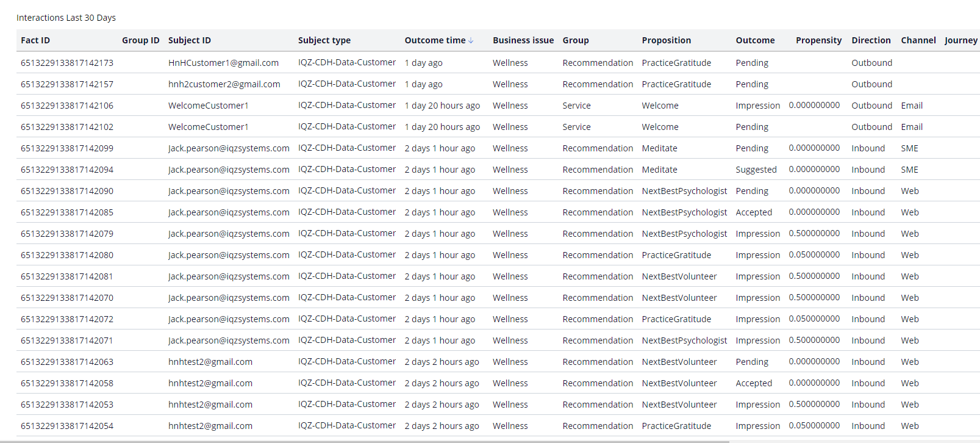The height and width of the screenshot is (443, 980).
Task: Click the Channel column header
Action: 918,40
